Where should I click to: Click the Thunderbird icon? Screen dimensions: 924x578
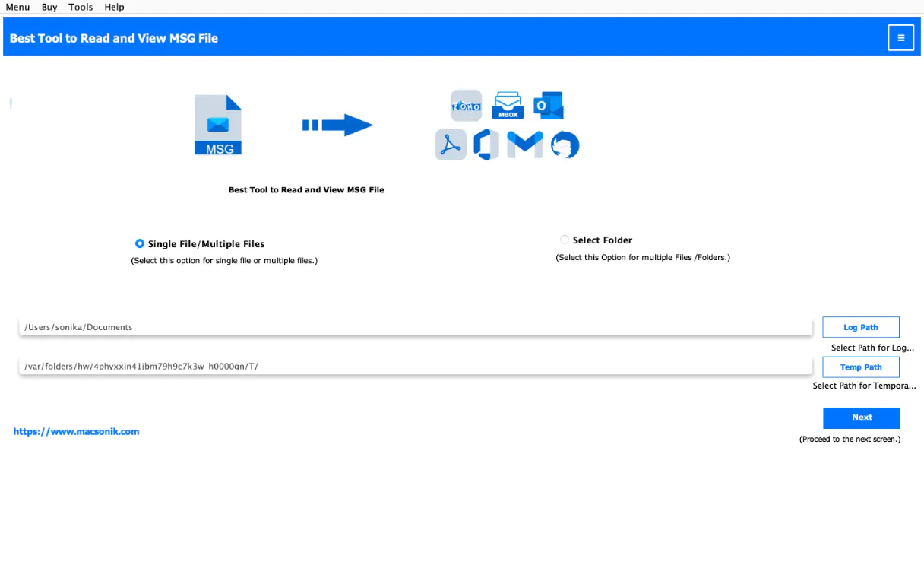(x=565, y=145)
